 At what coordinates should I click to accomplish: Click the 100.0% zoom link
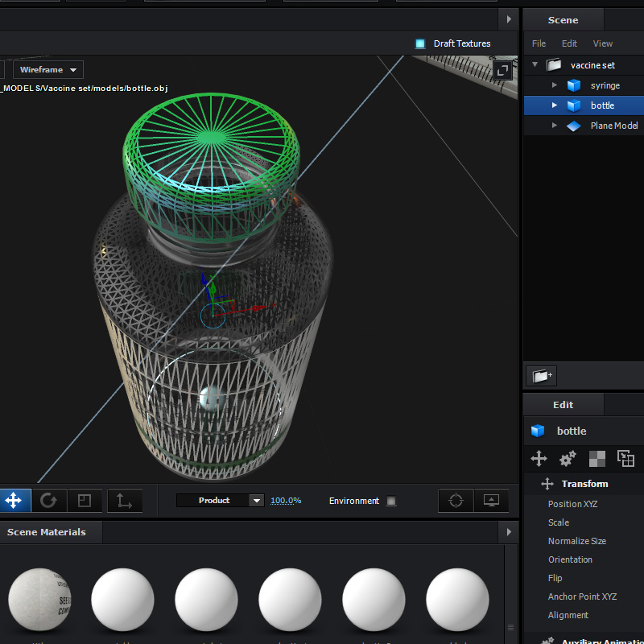(x=285, y=501)
